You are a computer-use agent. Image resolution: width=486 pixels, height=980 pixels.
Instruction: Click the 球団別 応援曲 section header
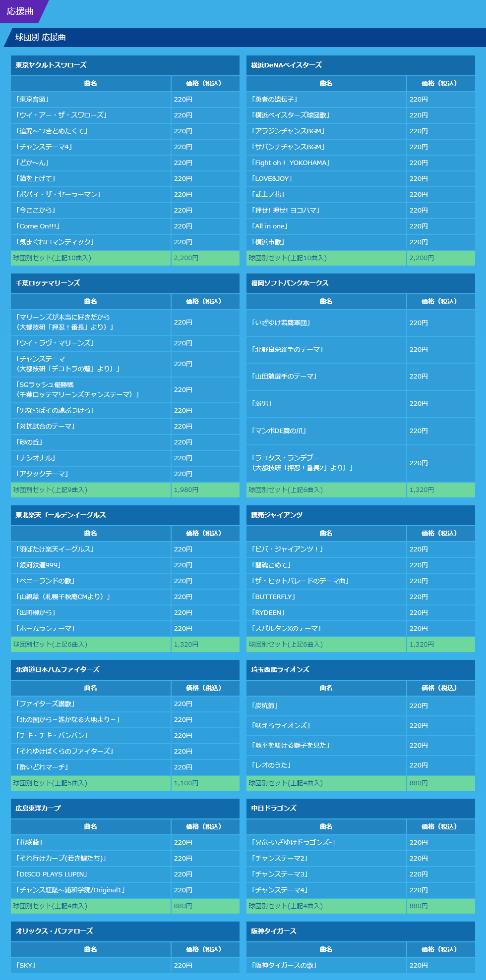tap(245, 38)
